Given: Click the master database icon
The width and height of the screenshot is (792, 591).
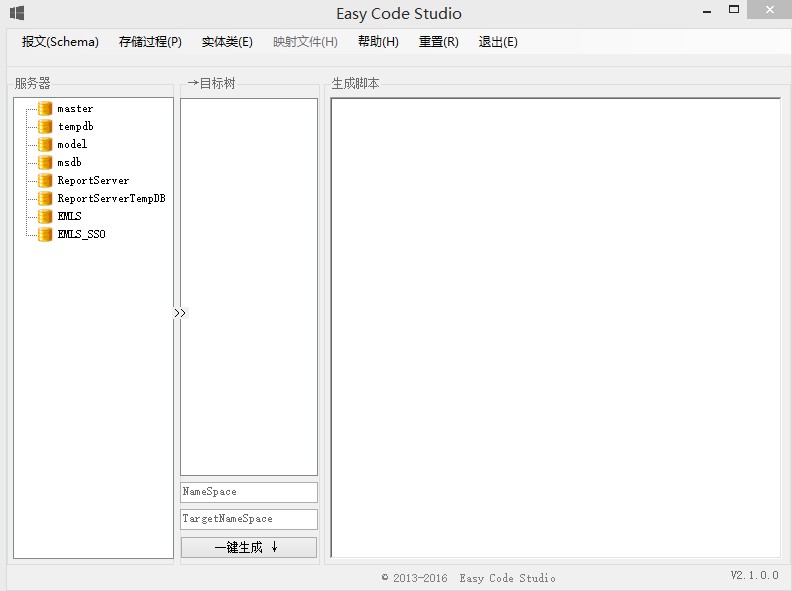Looking at the screenshot, I should click(45, 109).
